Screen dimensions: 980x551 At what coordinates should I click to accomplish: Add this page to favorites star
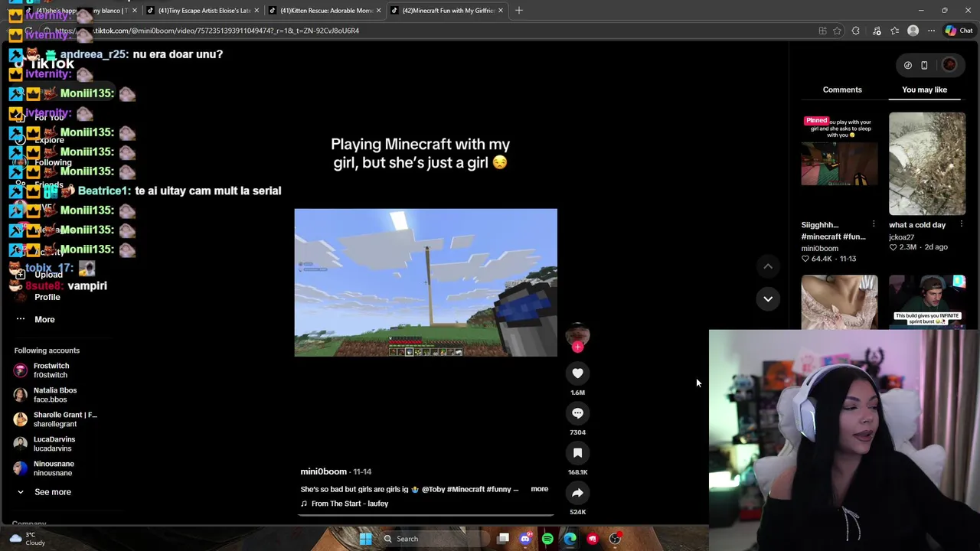point(837,31)
